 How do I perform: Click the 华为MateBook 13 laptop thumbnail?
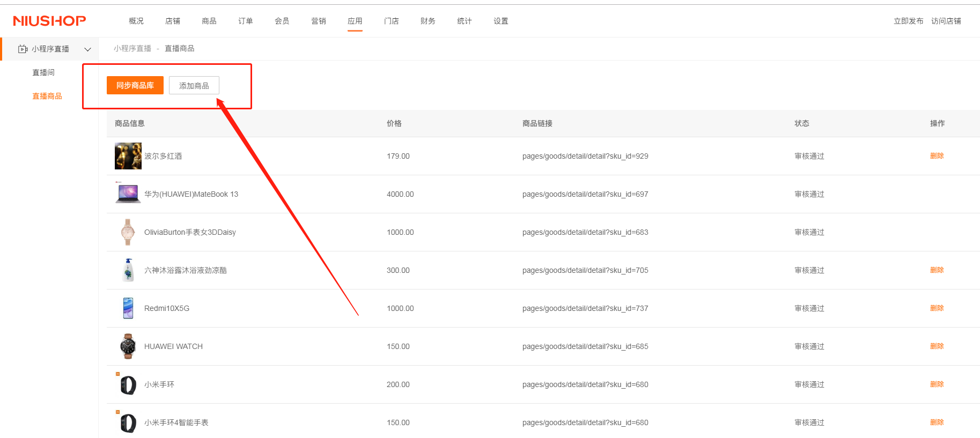pyautogui.click(x=128, y=193)
